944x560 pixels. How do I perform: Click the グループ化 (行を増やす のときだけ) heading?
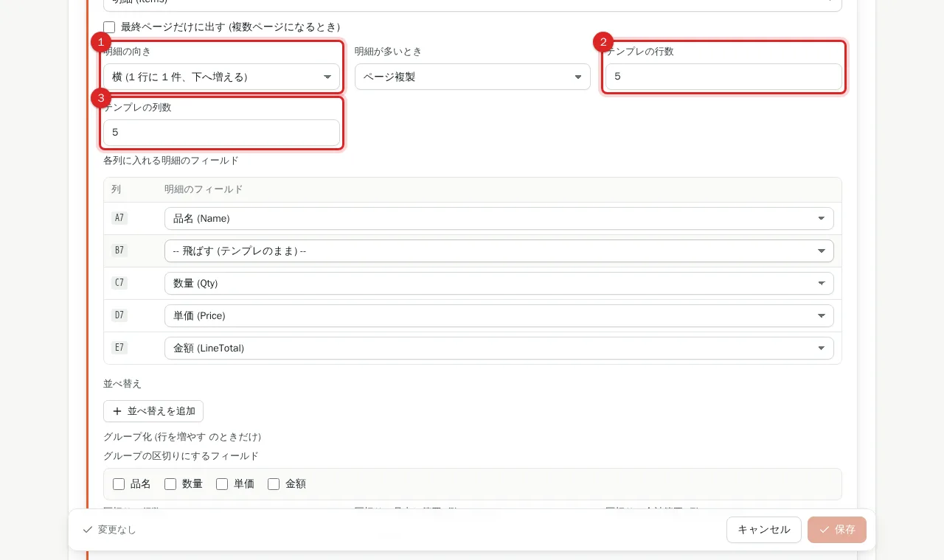click(x=182, y=437)
